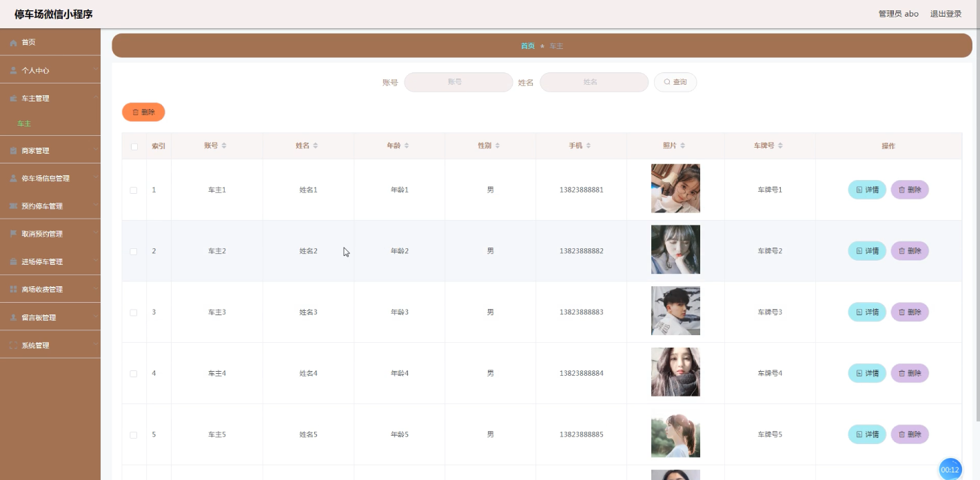Image resolution: width=980 pixels, height=480 pixels.
Task: Click the 退出登录 link
Action: [945, 13]
